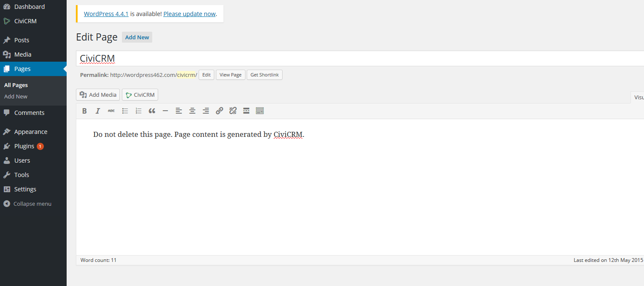Click Please update now link

point(189,14)
